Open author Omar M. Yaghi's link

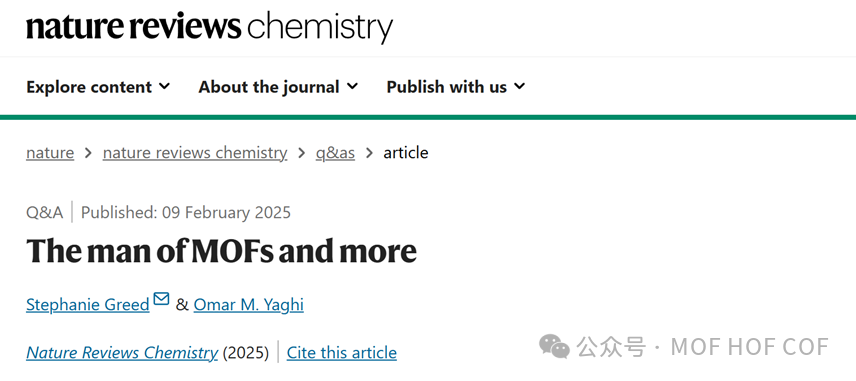click(x=248, y=305)
